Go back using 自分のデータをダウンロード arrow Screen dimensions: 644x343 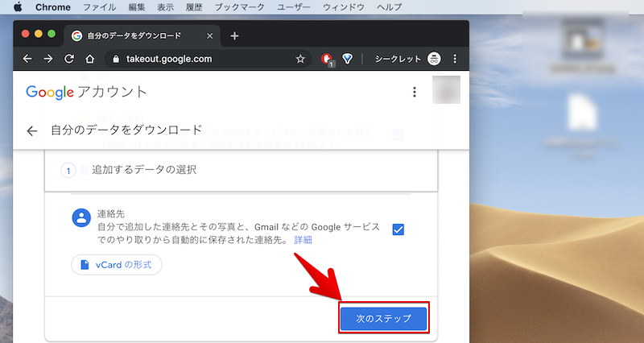pos(32,131)
